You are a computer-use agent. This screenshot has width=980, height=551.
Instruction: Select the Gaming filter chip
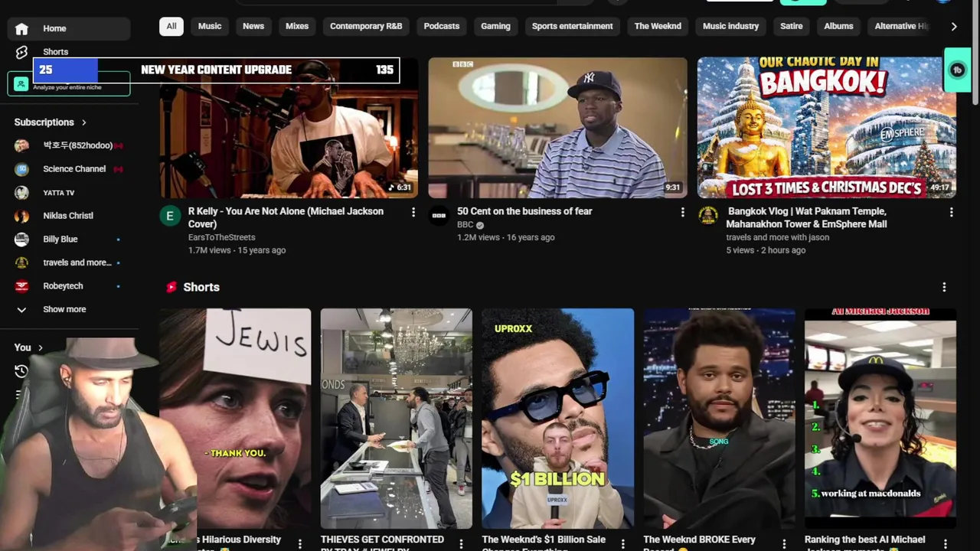click(x=495, y=26)
